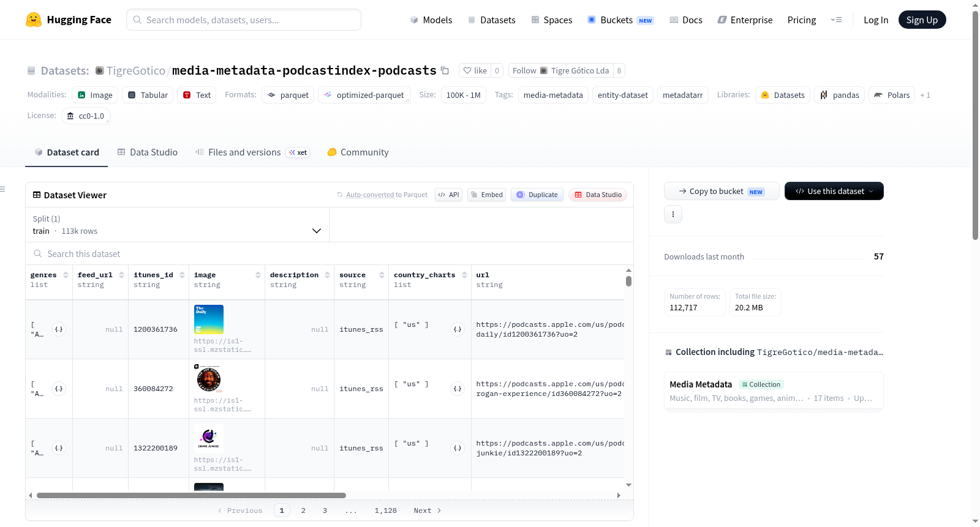This screenshot has width=980, height=527.
Task: Click the Sign Up button
Action: [922, 20]
